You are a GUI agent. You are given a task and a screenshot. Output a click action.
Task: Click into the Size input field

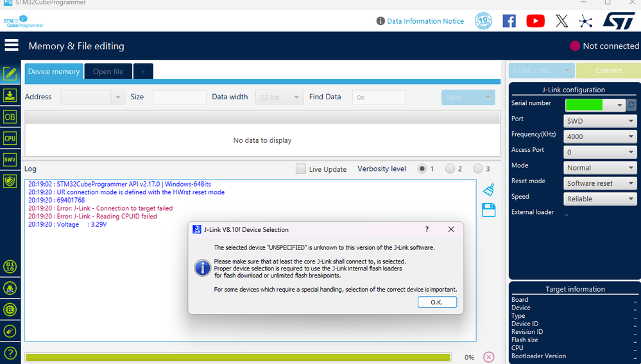click(180, 97)
